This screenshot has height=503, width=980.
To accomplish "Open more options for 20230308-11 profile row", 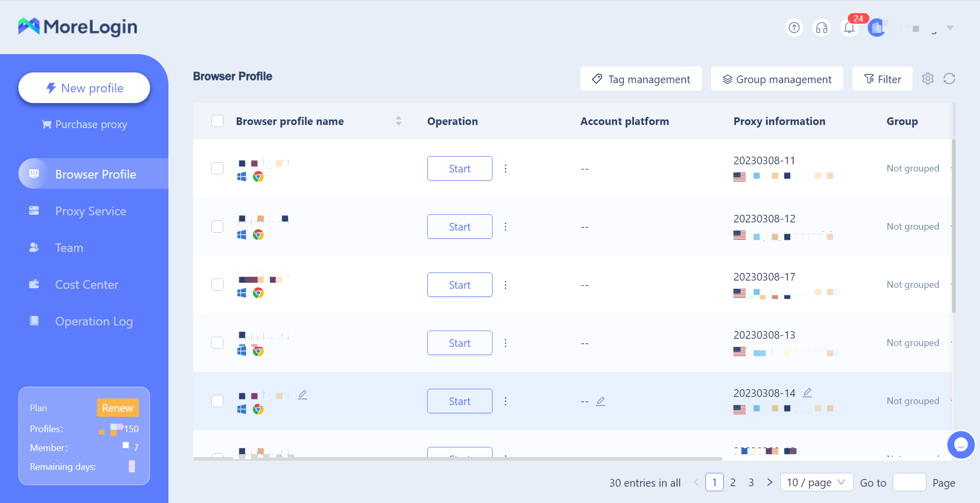I will tap(505, 168).
